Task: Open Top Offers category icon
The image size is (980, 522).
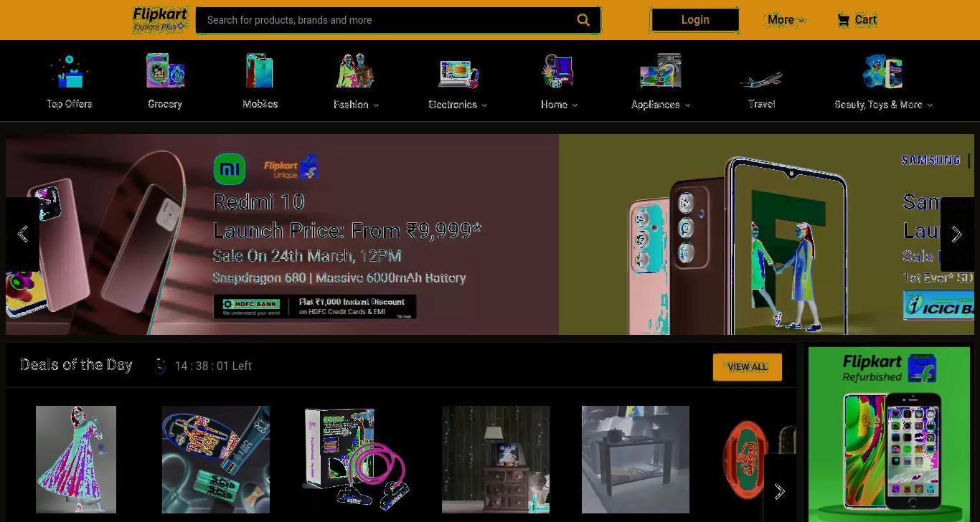Action: click(69, 71)
